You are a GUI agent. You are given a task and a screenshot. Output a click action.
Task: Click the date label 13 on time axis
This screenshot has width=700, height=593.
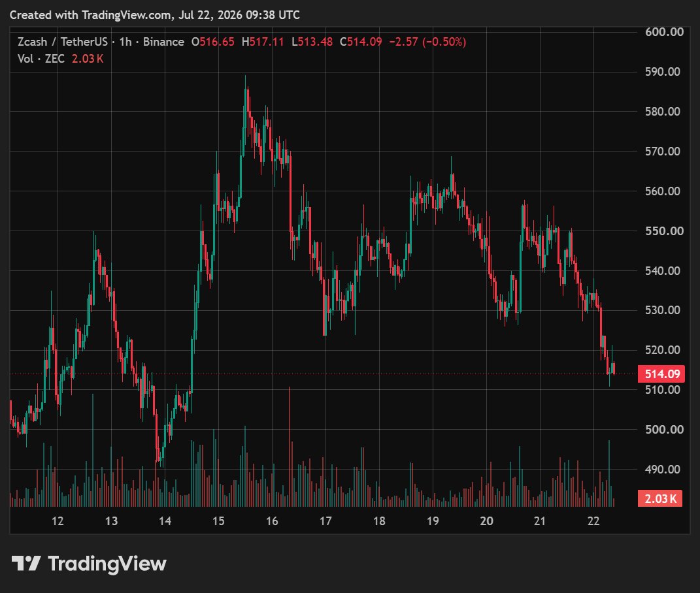pyautogui.click(x=111, y=521)
